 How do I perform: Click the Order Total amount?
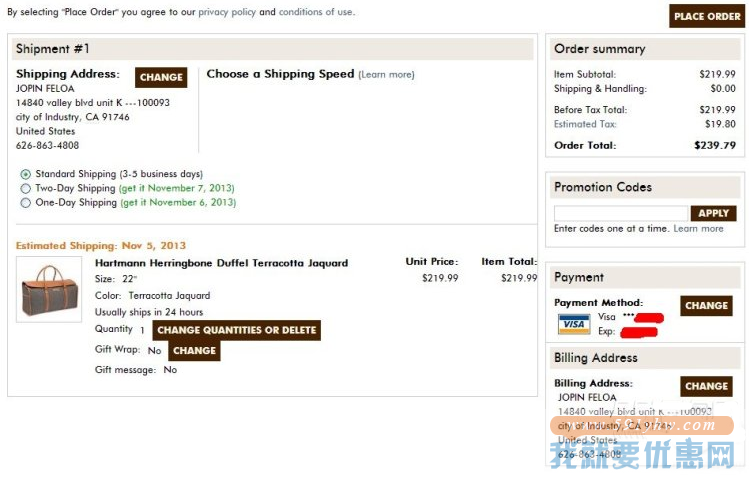715,146
